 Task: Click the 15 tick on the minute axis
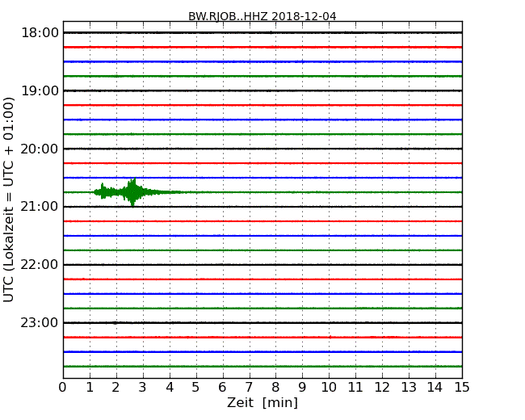462,387
